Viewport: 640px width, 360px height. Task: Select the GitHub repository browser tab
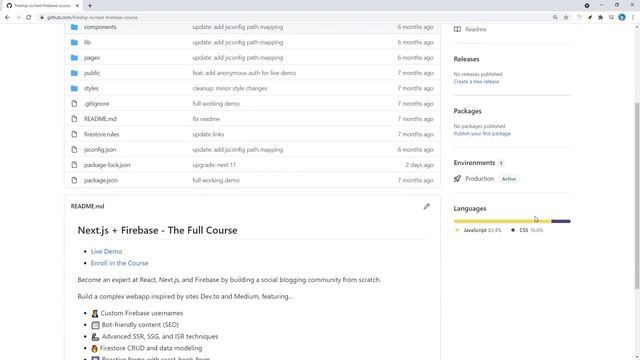pyautogui.click(x=42, y=6)
